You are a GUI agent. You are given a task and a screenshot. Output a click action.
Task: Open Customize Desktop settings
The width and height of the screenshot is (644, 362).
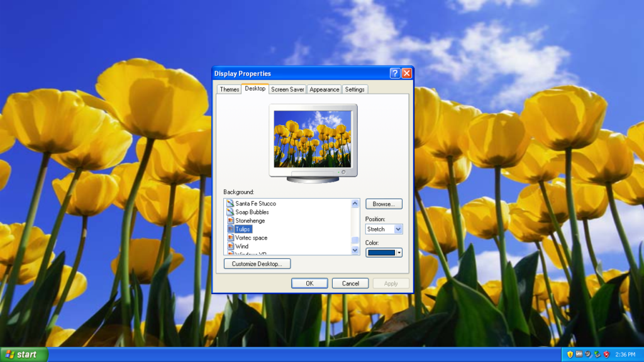click(257, 263)
